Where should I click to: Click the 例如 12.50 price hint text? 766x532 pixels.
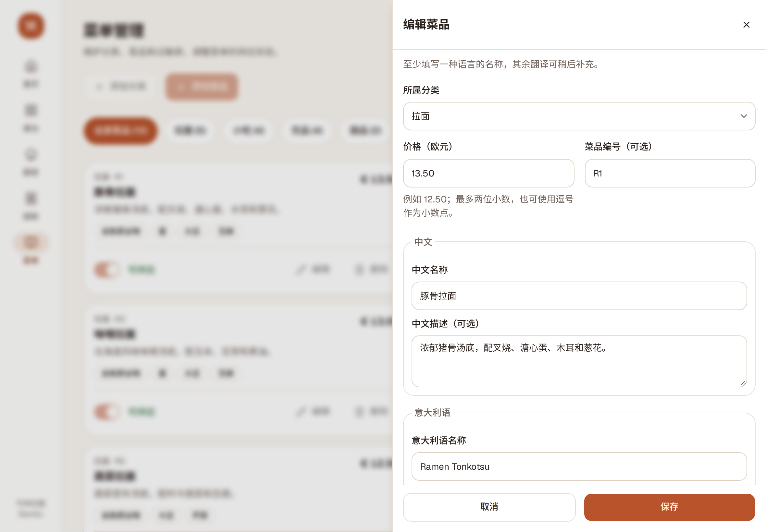488,206
